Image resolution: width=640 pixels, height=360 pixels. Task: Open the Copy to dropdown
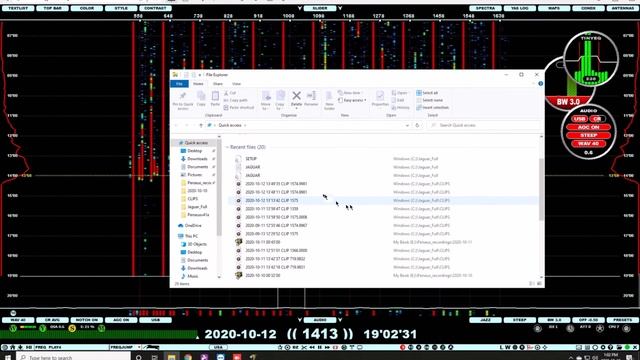[x=280, y=101]
